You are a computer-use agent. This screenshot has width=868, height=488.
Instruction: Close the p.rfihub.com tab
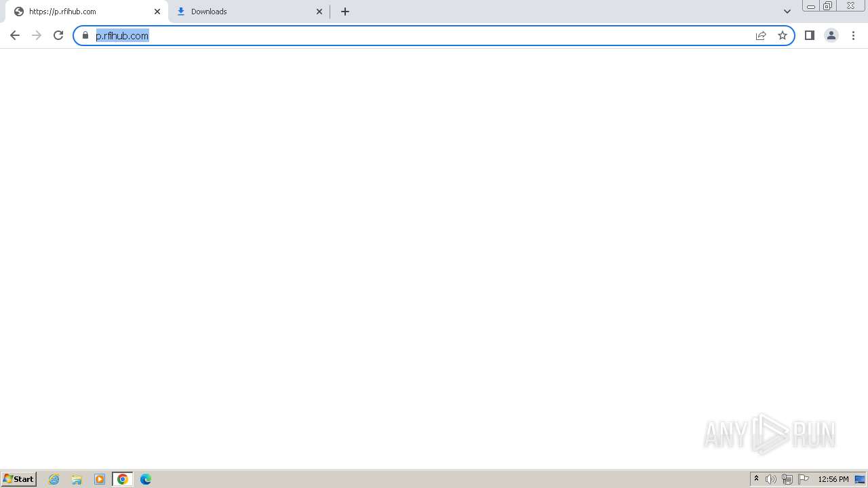coord(157,12)
